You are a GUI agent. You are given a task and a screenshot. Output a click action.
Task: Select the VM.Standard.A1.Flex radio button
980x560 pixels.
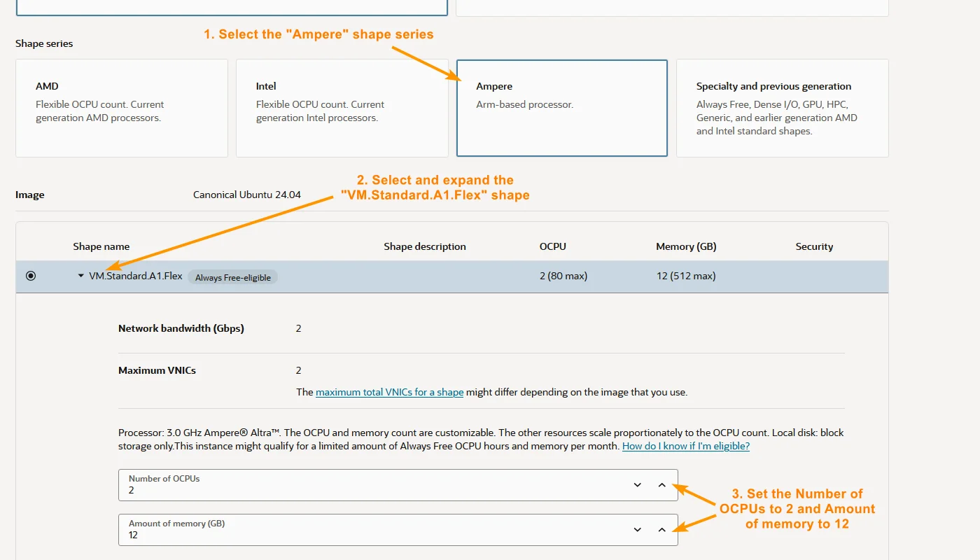[31, 276]
